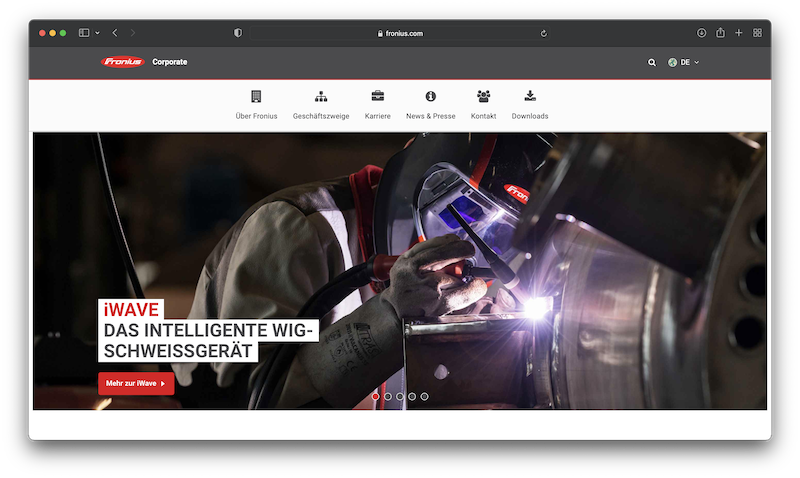
Task: Open a new tab with the plus icon
Action: (739, 33)
